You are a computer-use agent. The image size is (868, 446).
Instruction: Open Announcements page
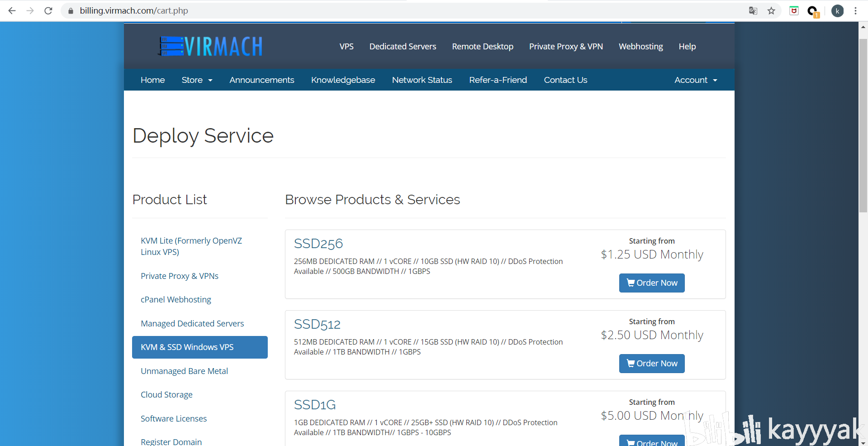(262, 80)
